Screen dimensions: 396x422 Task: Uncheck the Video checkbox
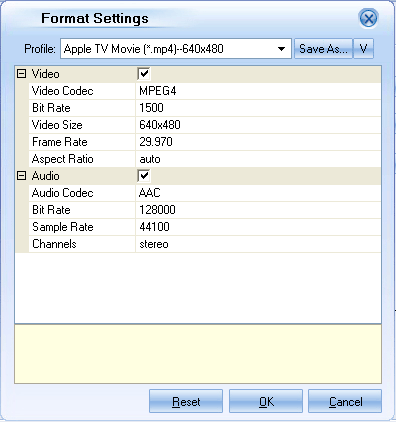[x=144, y=74]
